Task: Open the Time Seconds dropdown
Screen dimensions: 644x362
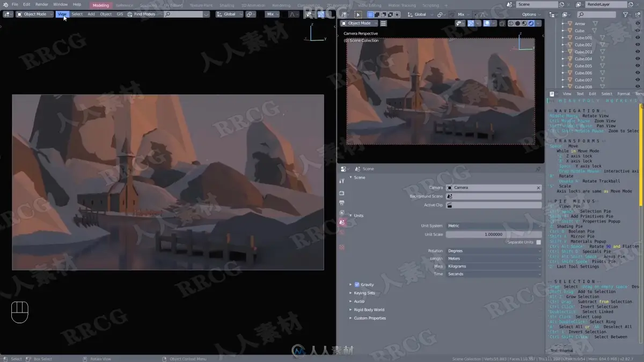Action: (494, 274)
